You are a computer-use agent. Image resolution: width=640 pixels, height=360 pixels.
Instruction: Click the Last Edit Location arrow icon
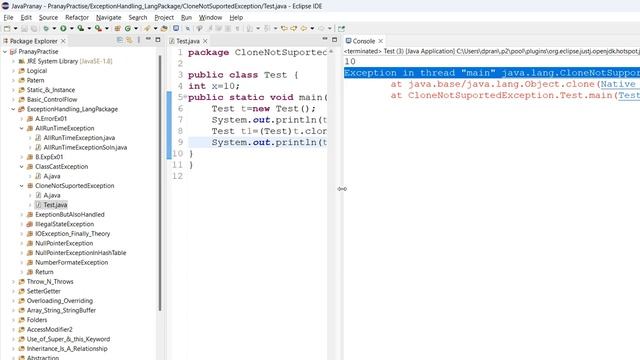(x=284, y=29)
